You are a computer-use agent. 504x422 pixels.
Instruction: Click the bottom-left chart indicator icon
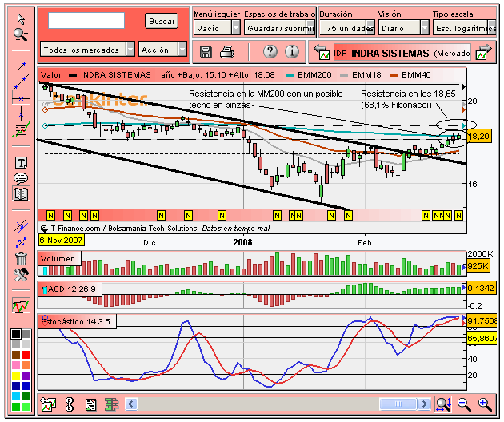click(x=48, y=404)
